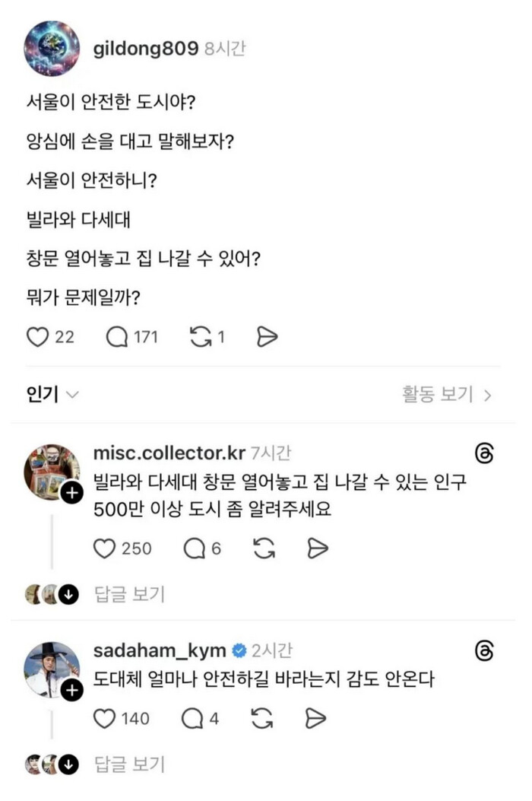The width and height of the screenshot is (532, 801).
Task: Reply to misc.collector.kr's comment
Action: 193,548
